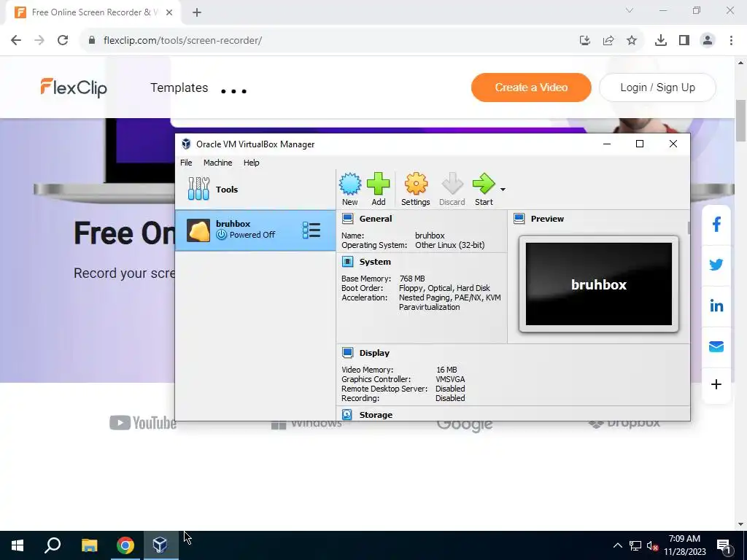
Task: Click the muted volume tray icon
Action: point(652,545)
